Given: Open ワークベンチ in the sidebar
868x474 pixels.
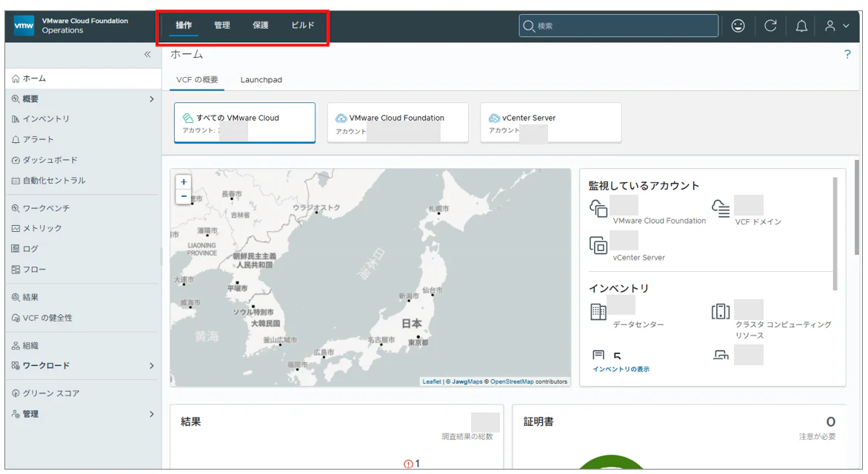Looking at the screenshot, I should 46,208.
